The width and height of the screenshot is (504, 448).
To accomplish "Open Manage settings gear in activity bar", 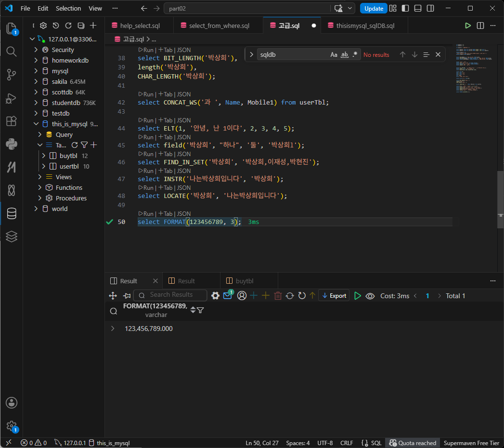I will (x=12, y=426).
